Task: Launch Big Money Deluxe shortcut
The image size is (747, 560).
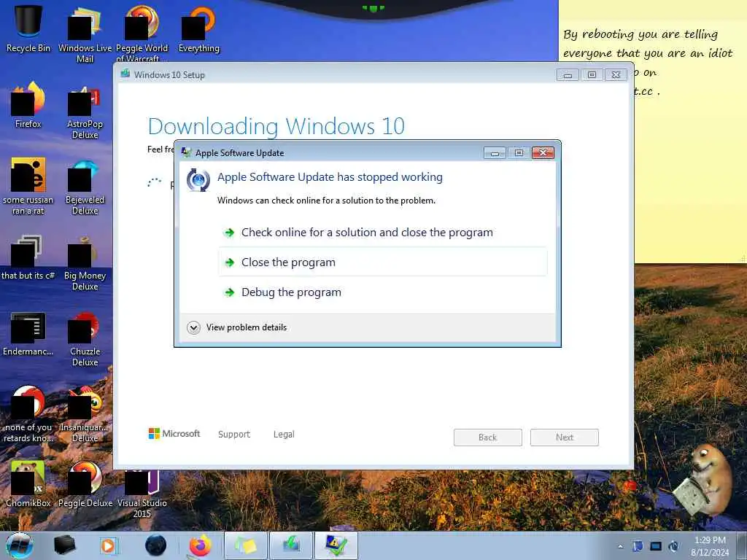Action: 85,262
